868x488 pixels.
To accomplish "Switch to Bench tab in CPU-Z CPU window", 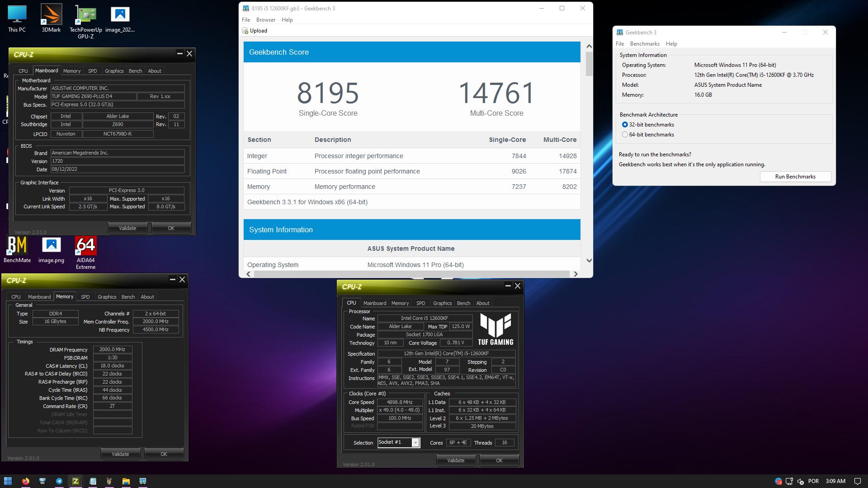I will coord(463,303).
